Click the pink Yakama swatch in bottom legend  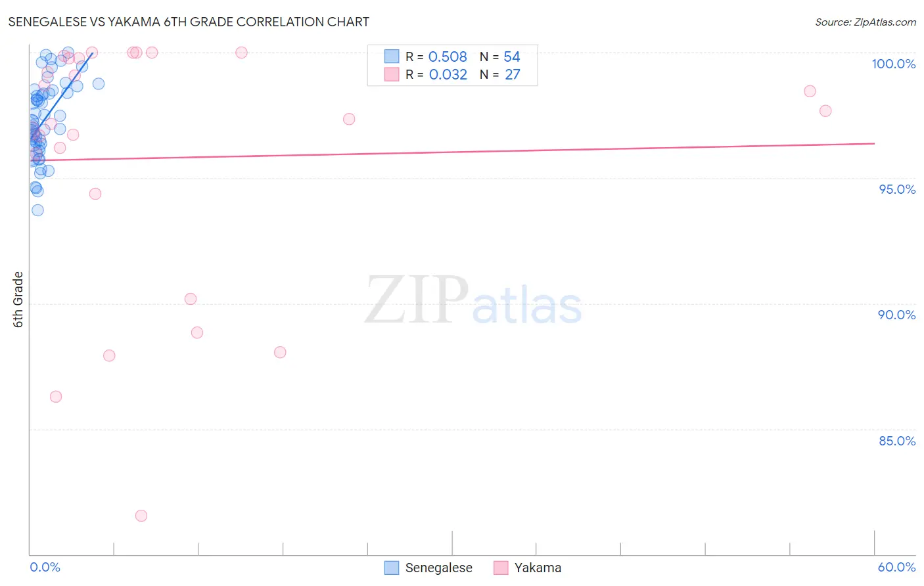[501, 568]
